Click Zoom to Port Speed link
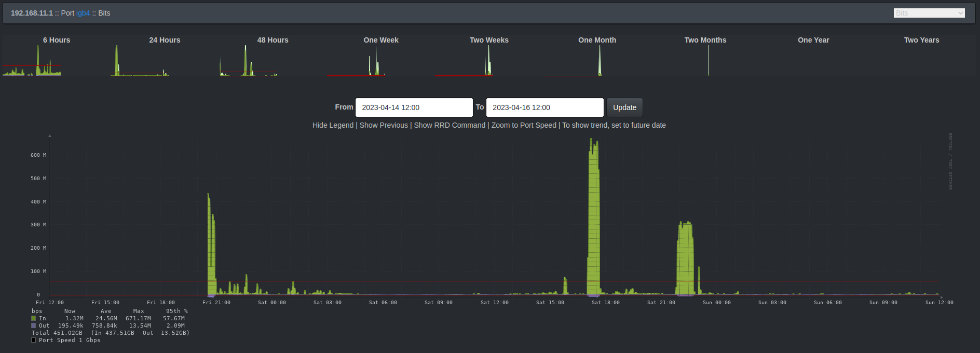The height and width of the screenshot is (353, 980). pos(524,125)
